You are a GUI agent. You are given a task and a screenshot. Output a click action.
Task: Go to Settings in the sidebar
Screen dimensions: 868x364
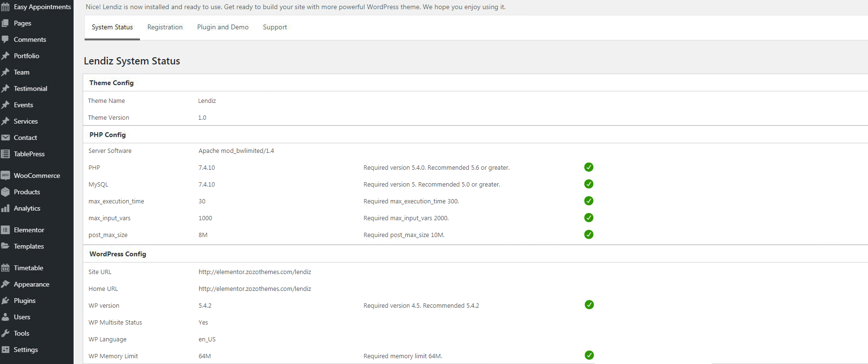(x=25, y=350)
